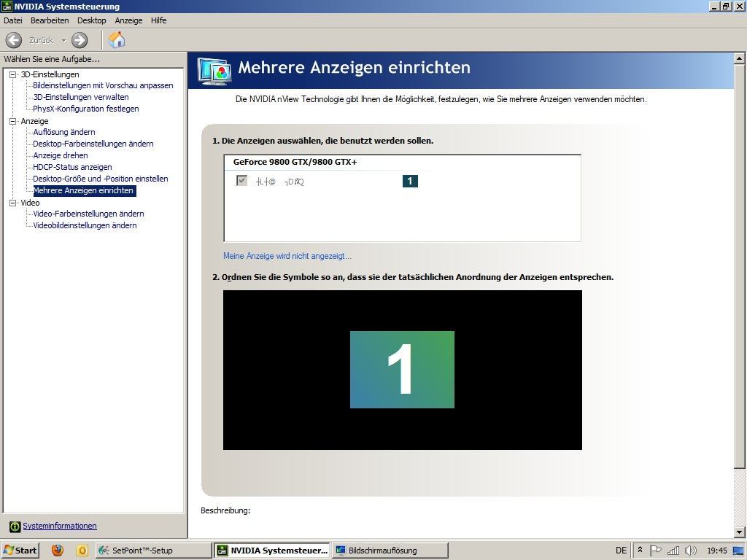
Task: Click the flag tray icon
Action: (x=656, y=551)
